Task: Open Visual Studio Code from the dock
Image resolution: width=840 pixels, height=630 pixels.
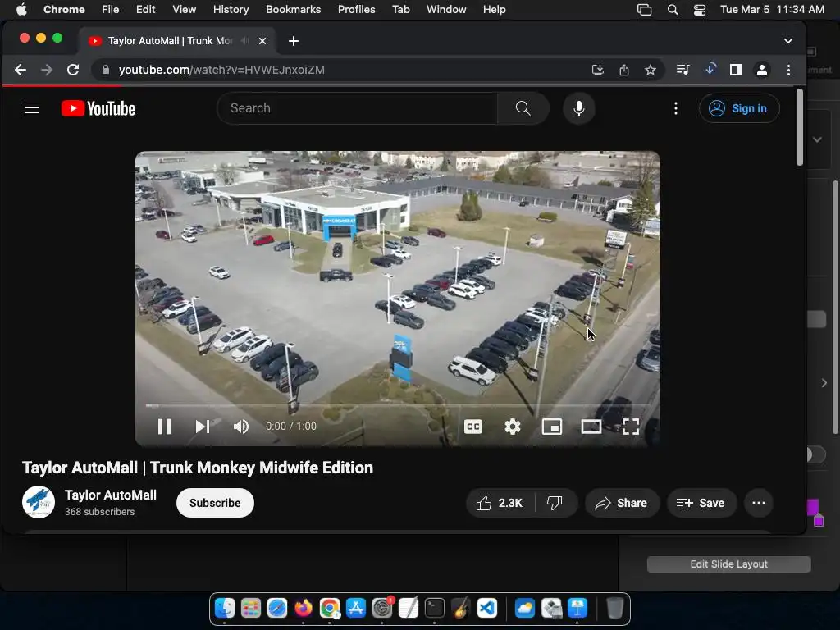Action: click(x=487, y=608)
